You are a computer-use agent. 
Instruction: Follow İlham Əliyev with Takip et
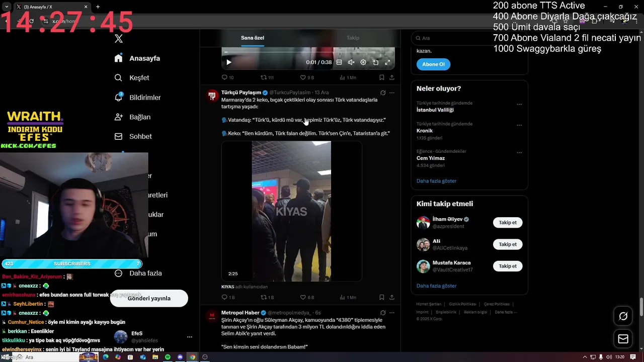coord(508,222)
